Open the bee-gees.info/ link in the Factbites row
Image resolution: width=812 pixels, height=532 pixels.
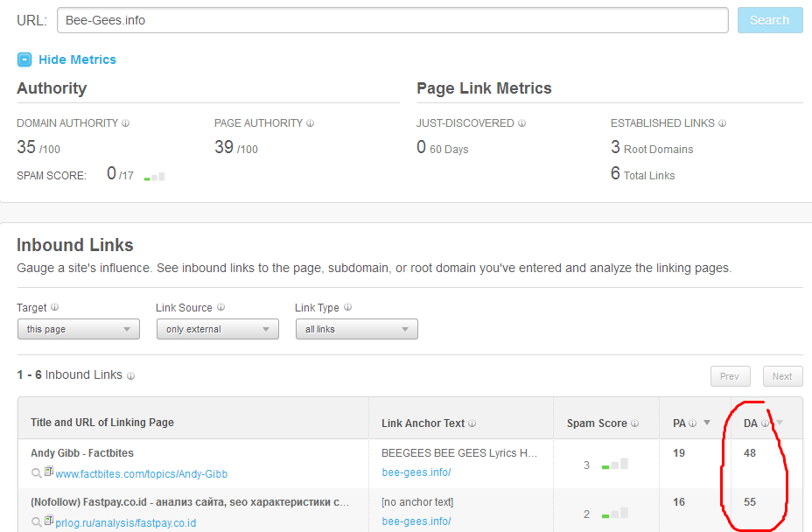tap(416, 472)
